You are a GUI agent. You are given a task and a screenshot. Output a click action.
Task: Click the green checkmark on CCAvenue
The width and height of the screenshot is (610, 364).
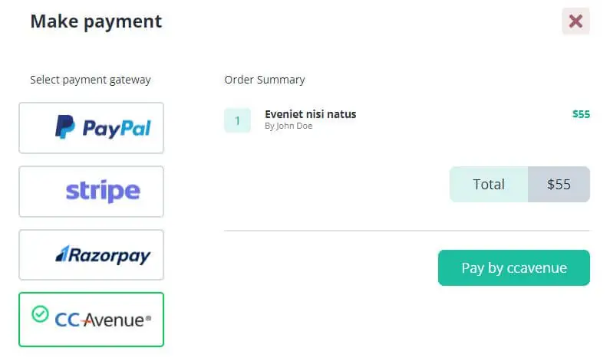pyautogui.click(x=40, y=313)
